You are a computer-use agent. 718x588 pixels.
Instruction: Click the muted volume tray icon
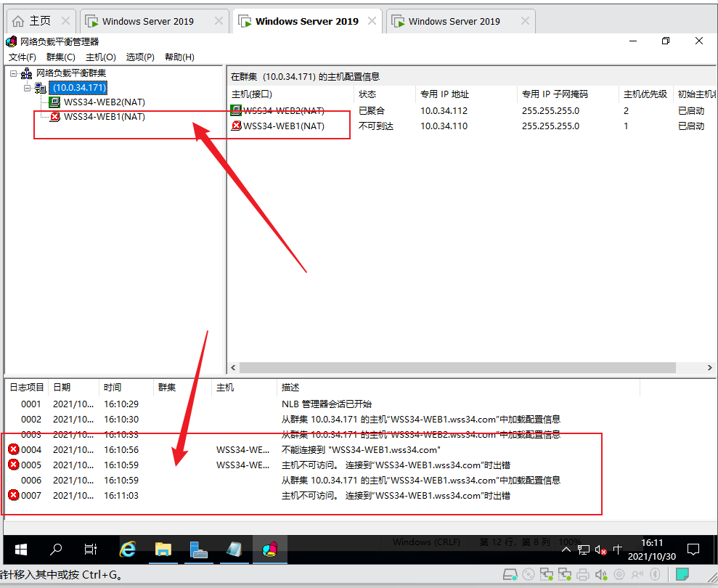pos(601,550)
